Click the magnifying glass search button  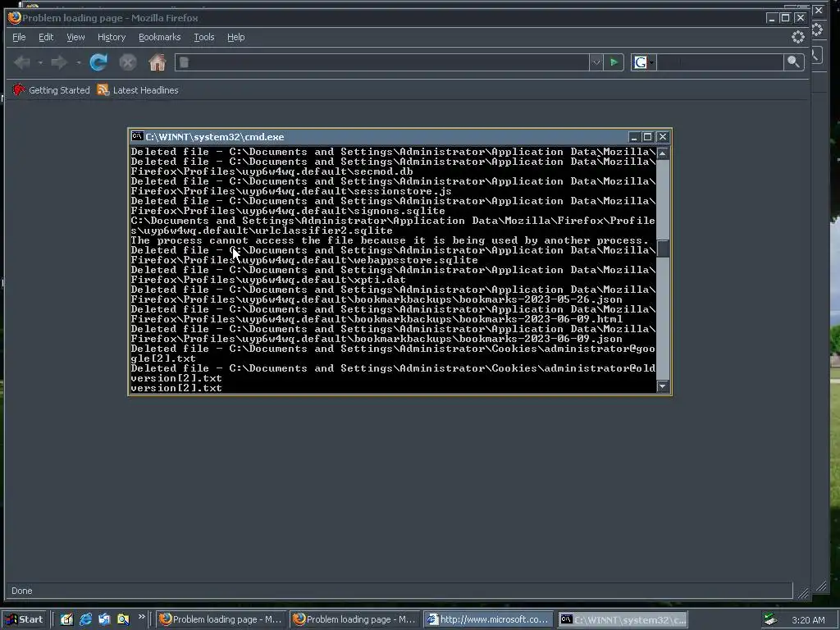(x=793, y=62)
